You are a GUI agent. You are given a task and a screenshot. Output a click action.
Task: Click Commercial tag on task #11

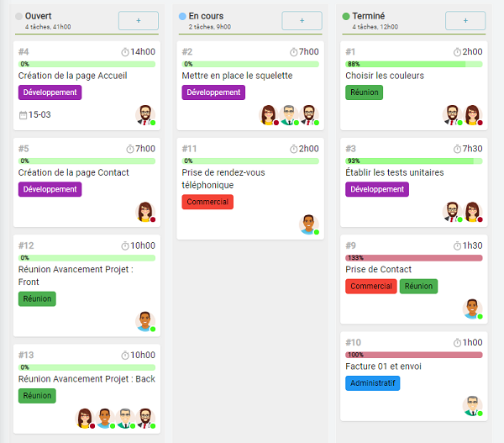(207, 202)
